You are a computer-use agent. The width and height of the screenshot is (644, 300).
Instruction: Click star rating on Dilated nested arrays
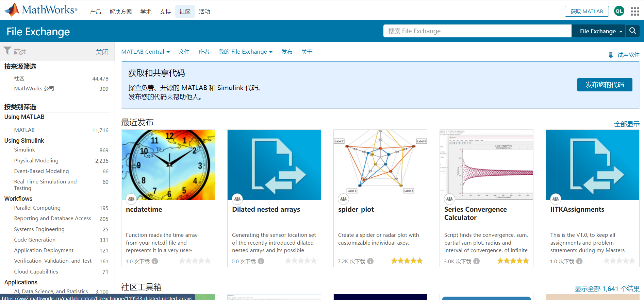[x=301, y=261]
